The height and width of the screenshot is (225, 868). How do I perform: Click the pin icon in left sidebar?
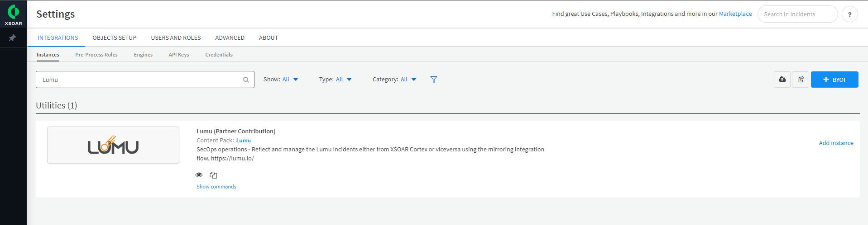pos(13,38)
